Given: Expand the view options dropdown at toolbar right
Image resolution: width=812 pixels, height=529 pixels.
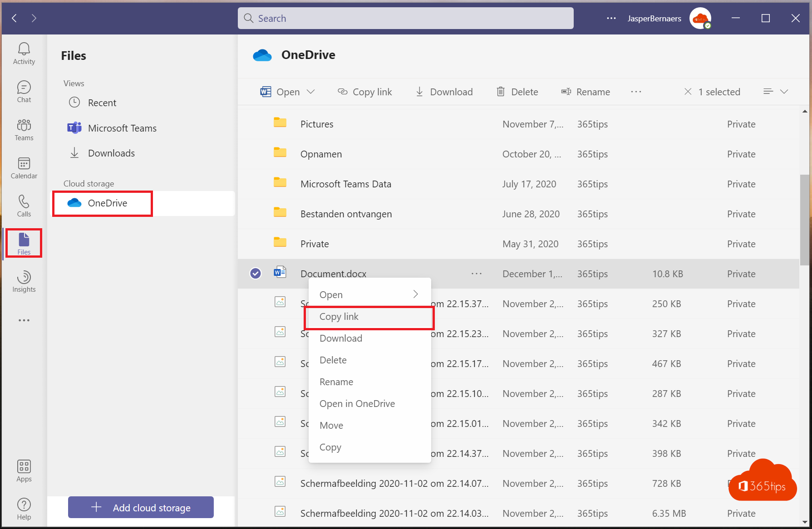Looking at the screenshot, I should (784, 92).
